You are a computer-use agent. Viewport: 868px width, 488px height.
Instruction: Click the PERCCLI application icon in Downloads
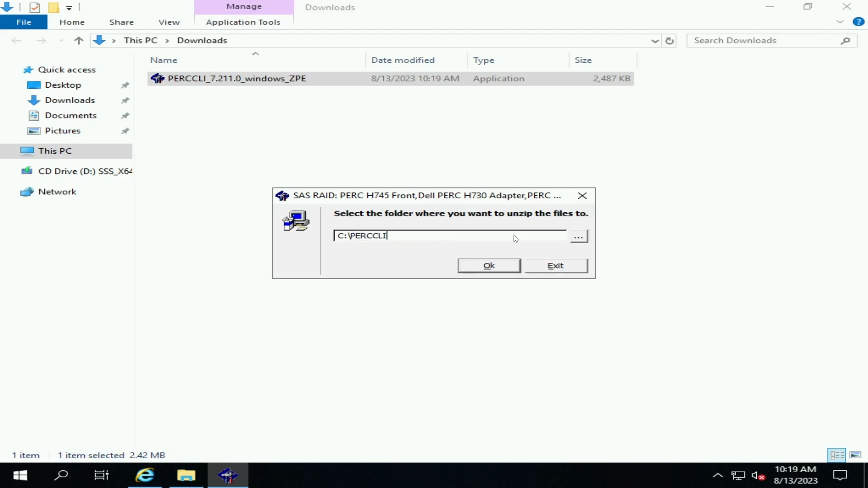tap(157, 78)
